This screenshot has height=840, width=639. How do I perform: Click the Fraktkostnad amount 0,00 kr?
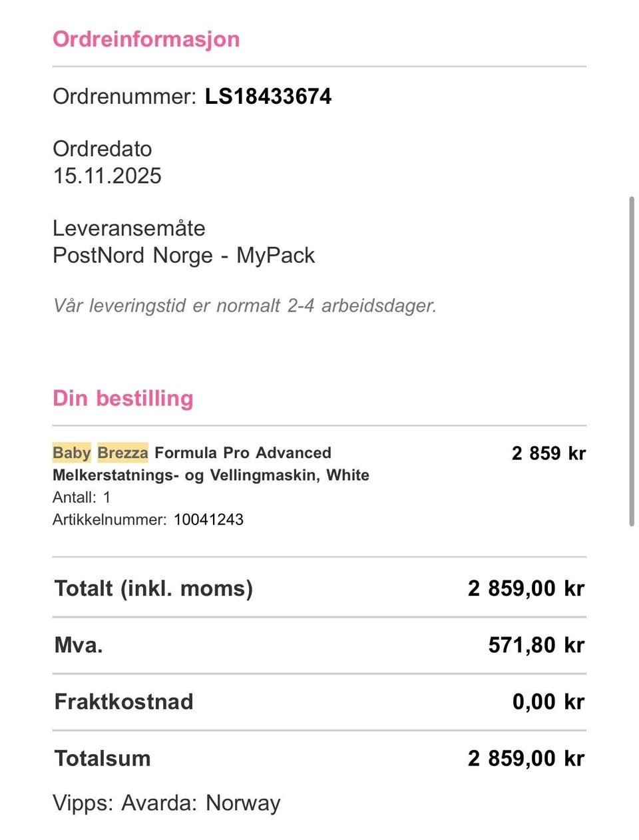click(x=548, y=702)
